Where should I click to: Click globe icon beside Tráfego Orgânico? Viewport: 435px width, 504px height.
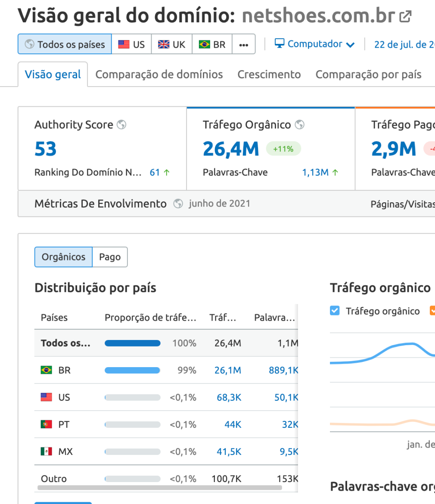(299, 124)
